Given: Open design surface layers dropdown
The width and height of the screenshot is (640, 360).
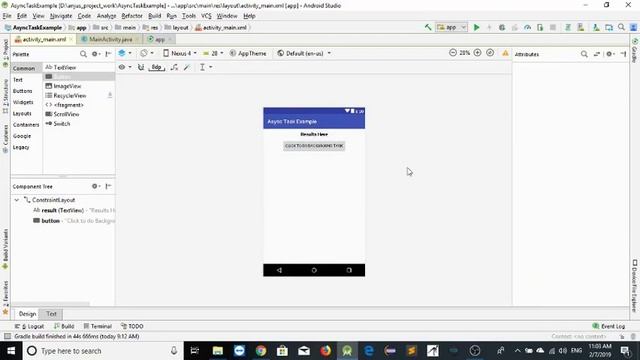Looking at the screenshot, I should pos(124,53).
